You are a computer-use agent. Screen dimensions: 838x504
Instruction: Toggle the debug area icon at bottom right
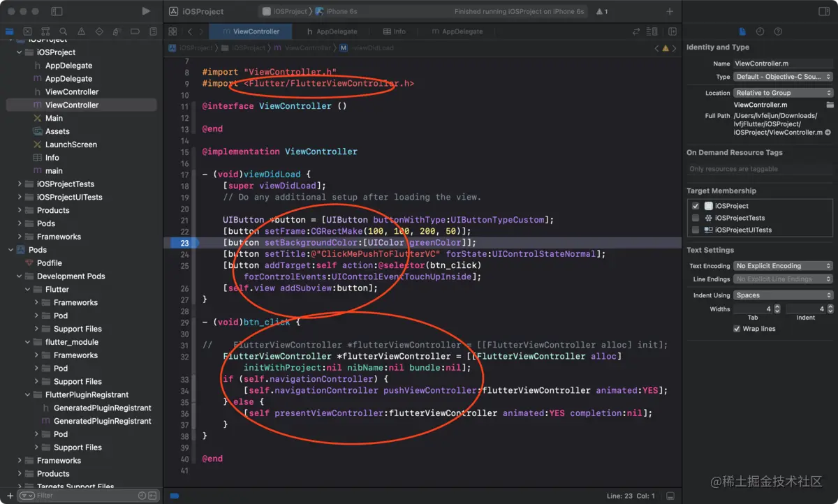[670, 496]
